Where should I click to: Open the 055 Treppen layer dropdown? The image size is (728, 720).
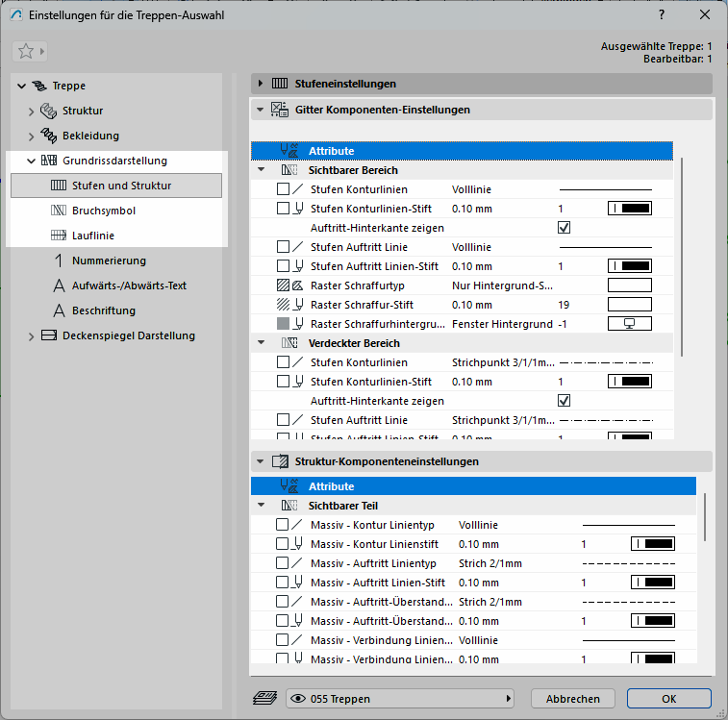pos(400,699)
